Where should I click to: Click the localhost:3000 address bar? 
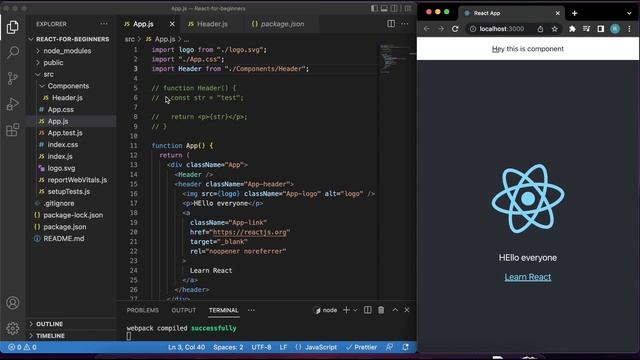[502, 29]
